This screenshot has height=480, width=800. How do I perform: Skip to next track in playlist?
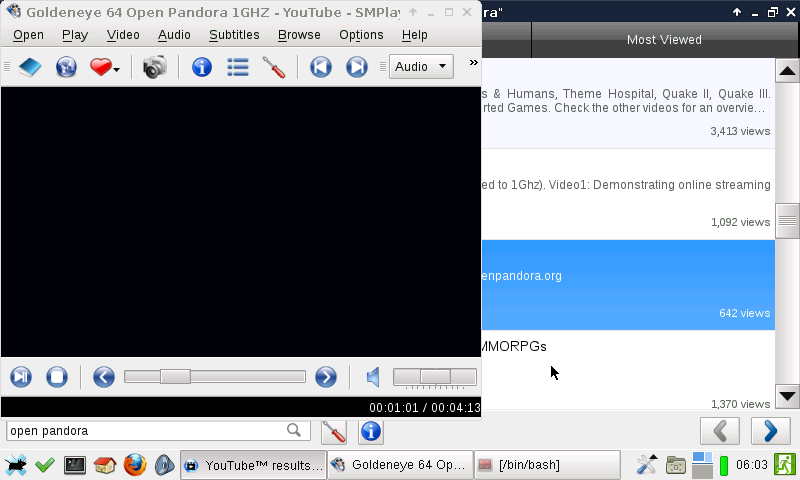[x=356, y=67]
